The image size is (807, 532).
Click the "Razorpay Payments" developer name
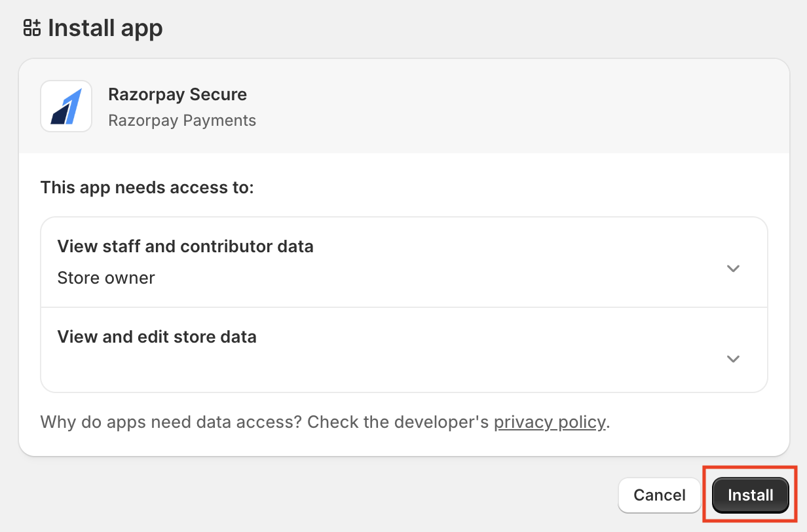pos(182,121)
